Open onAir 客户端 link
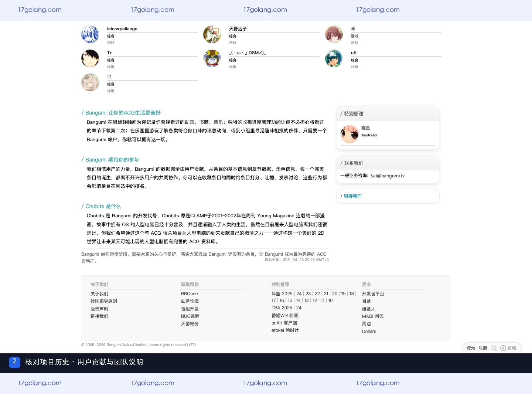532x394 pixels. tap(284, 323)
